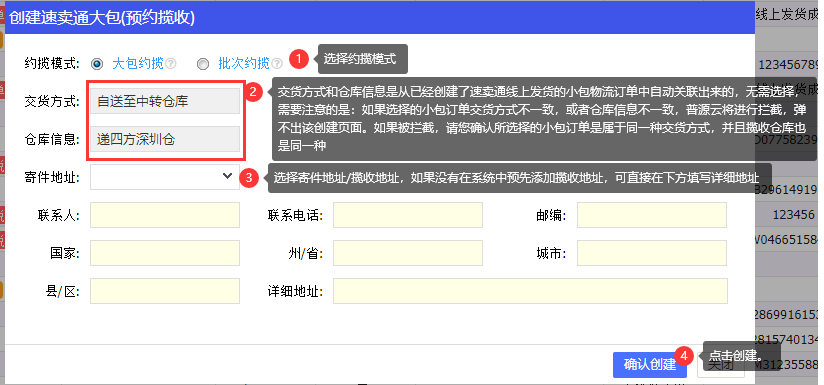Image resolution: width=824 pixels, height=385 pixels.
Task: Click the 约揽模式 label
Action: [x=52, y=64]
